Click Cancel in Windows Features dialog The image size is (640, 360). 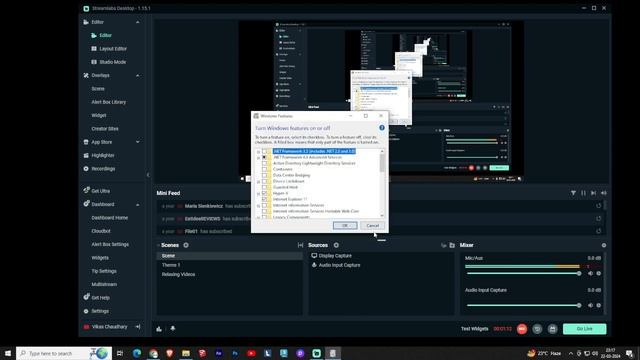[x=372, y=225]
